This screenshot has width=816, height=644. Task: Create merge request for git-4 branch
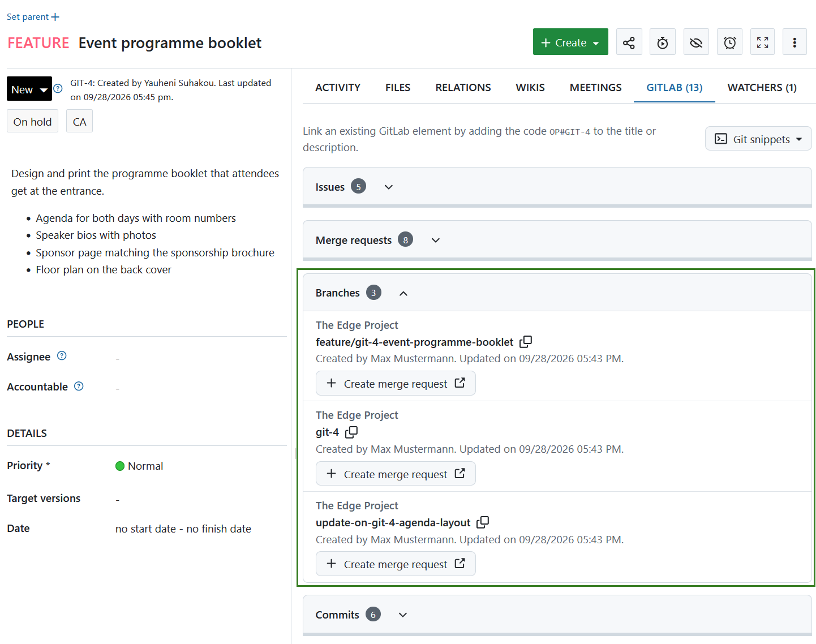tap(396, 474)
